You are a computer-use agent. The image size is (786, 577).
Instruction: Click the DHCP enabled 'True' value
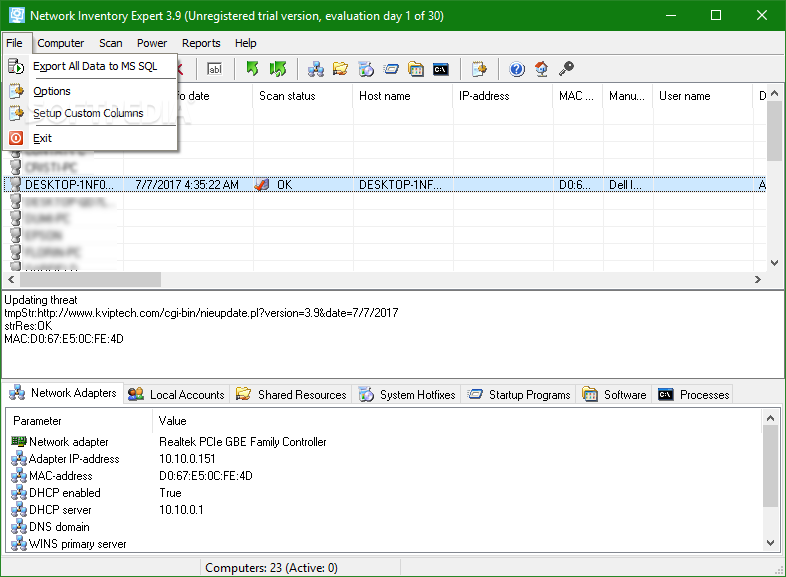[170, 493]
